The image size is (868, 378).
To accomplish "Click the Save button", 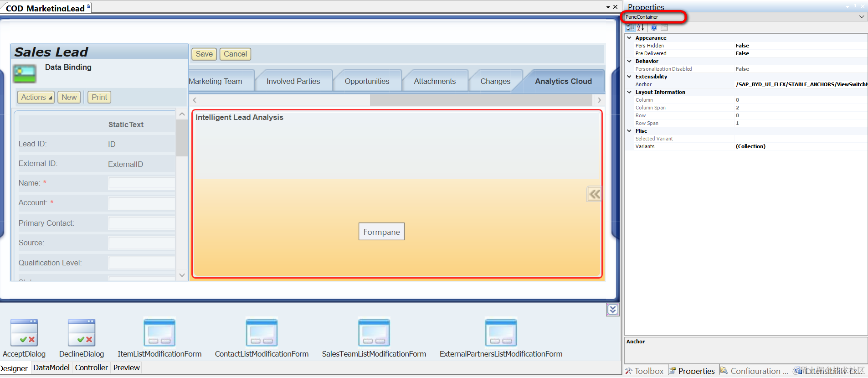I will (204, 54).
